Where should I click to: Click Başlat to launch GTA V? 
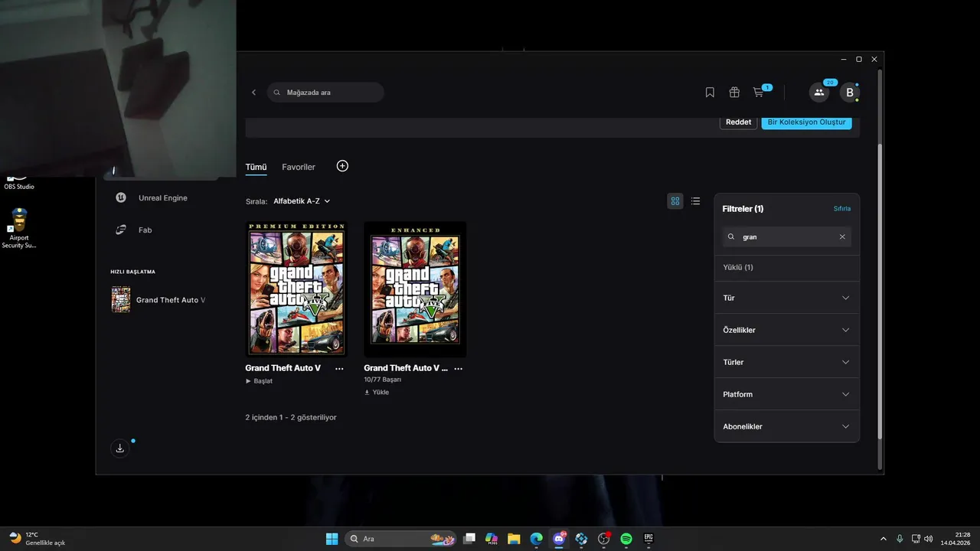click(259, 381)
